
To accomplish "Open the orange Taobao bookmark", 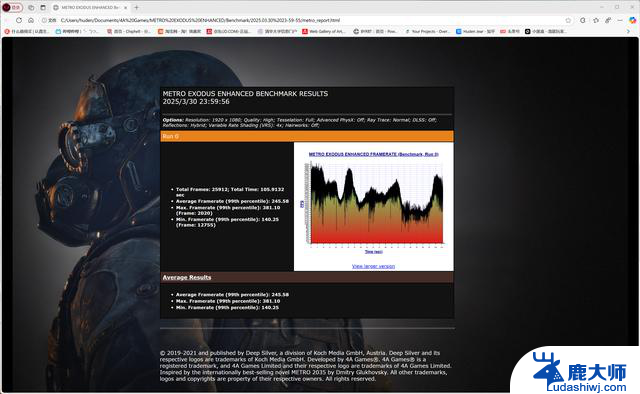I will [180, 31].
